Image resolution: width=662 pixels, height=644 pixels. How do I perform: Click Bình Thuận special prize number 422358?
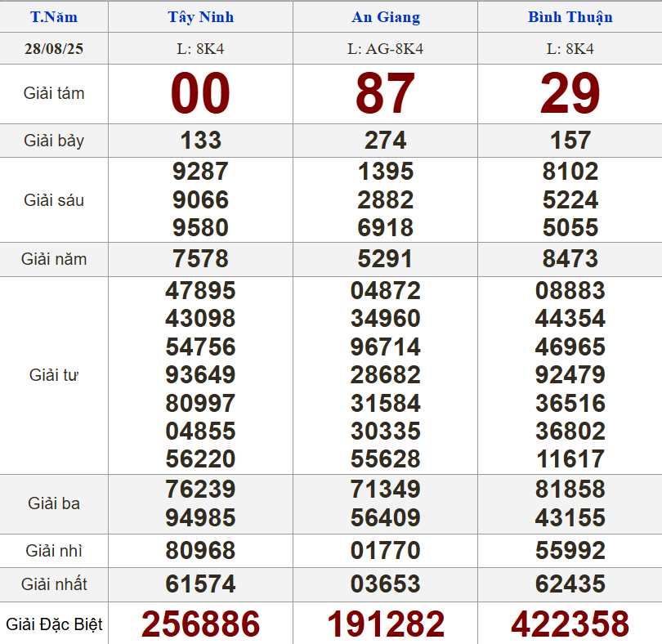click(570, 624)
